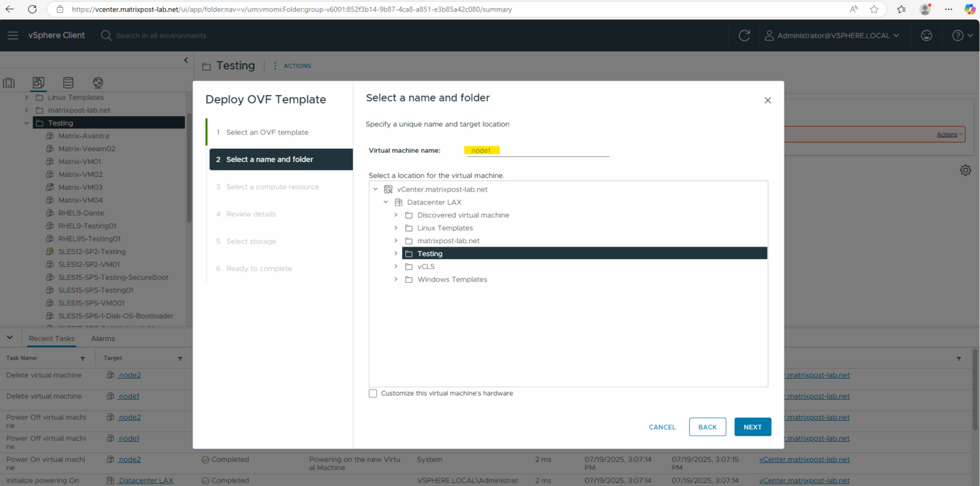Click the NEXT button

tap(753, 427)
